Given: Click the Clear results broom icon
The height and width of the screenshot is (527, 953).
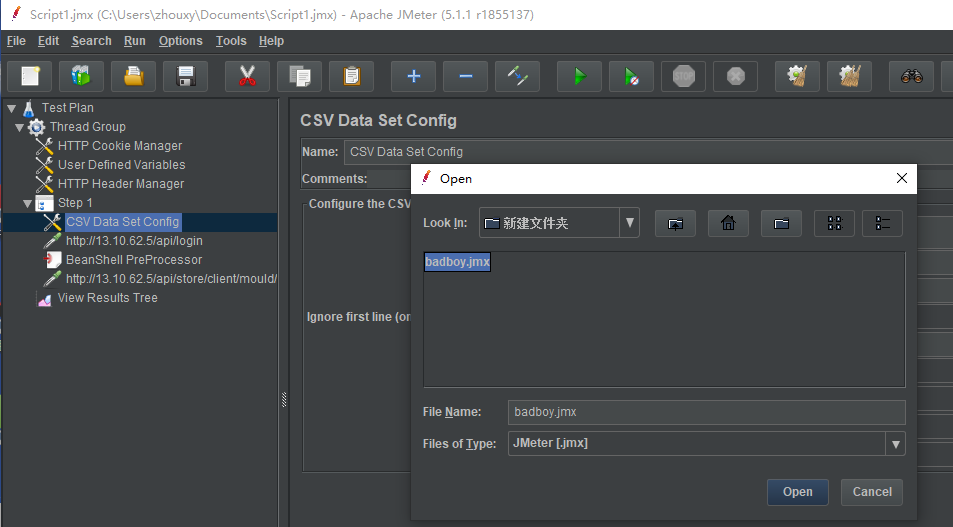Looking at the screenshot, I should [797, 77].
